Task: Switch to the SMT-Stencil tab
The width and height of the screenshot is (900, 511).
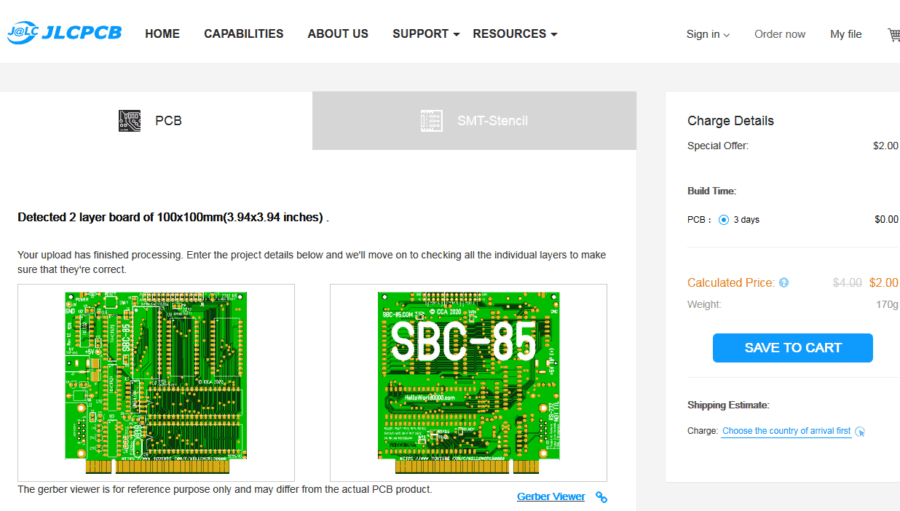Action: [x=474, y=121]
